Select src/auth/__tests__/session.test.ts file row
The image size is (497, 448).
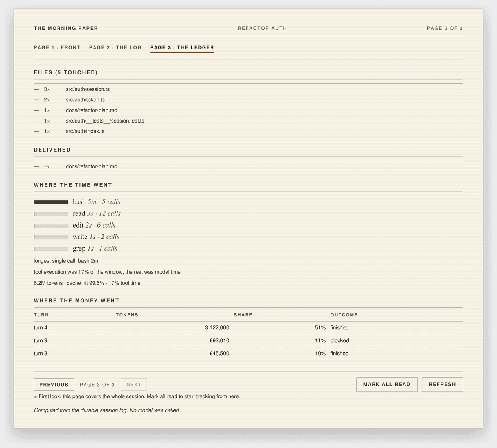248,121
